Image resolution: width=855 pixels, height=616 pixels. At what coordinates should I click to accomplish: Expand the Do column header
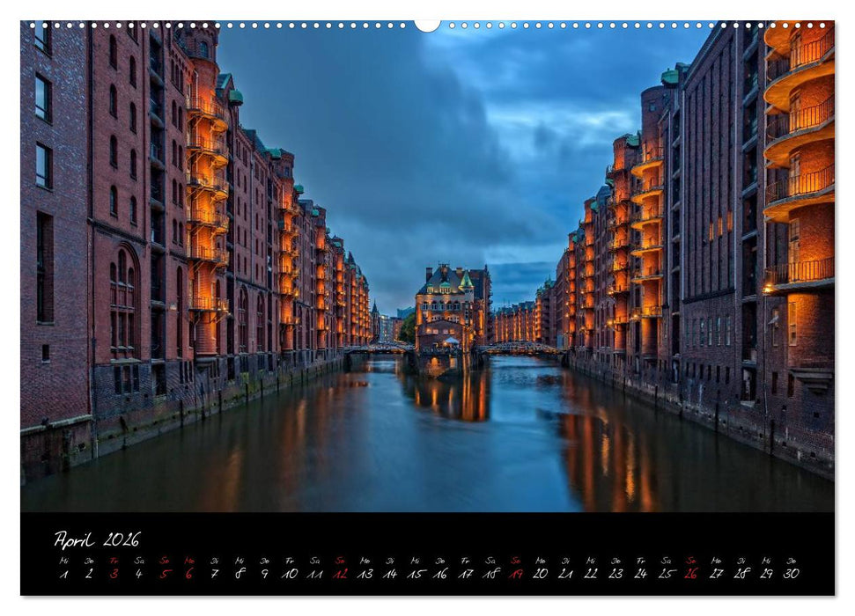pos(87,556)
